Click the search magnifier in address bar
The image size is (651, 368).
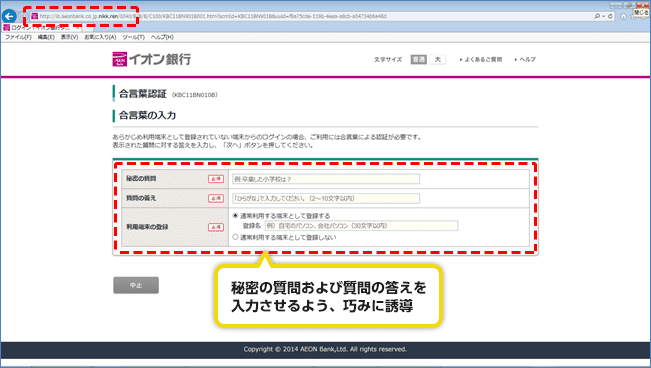[597, 16]
